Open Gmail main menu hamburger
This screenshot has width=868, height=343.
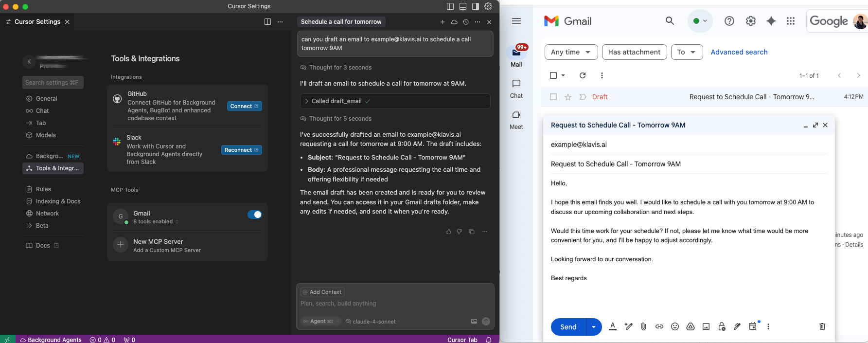click(516, 21)
